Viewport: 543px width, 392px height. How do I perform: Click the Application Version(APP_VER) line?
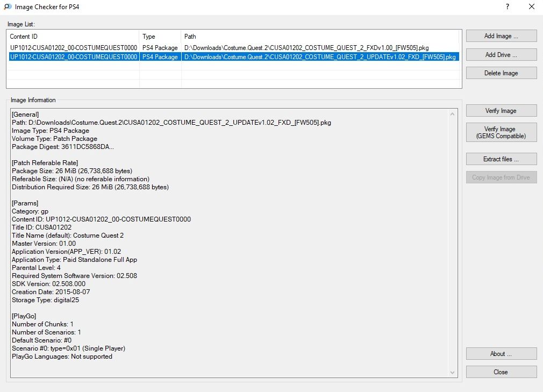(67, 252)
